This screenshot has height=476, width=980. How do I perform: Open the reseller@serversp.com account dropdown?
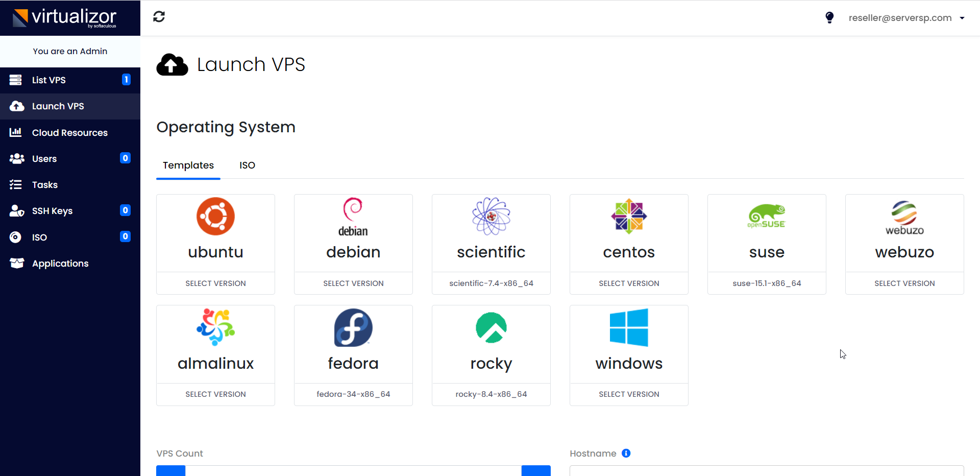(x=906, y=18)
